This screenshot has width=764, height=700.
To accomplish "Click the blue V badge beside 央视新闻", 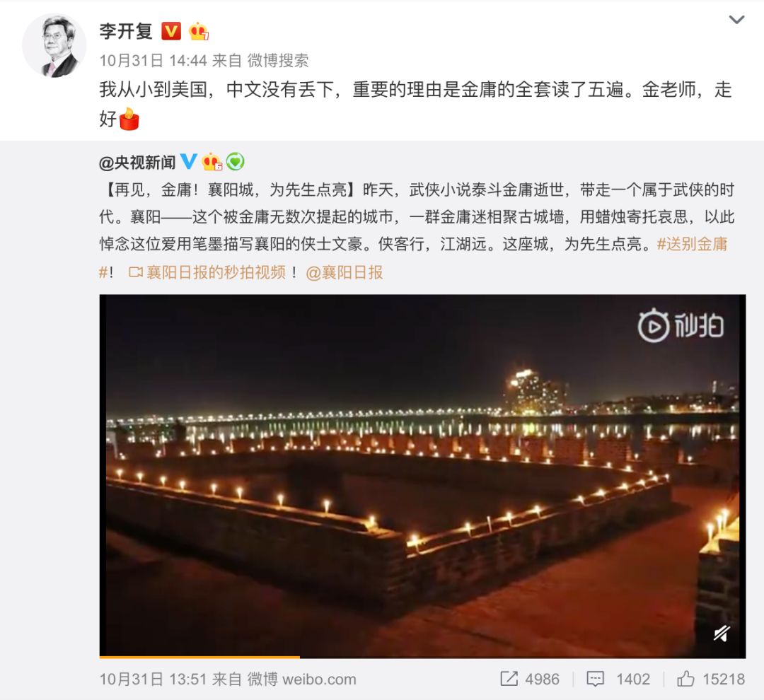I will [x=189, y=161].
